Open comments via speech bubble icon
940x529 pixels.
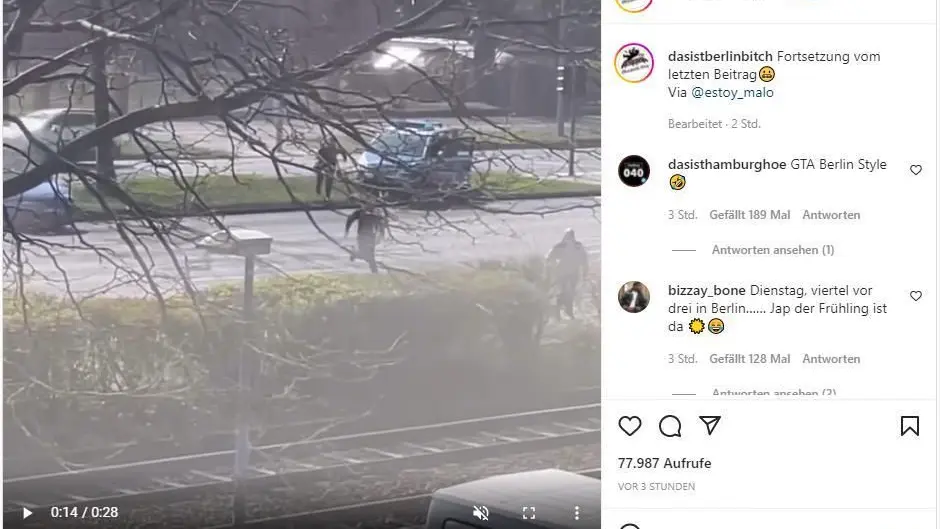[x=670, y=426]
